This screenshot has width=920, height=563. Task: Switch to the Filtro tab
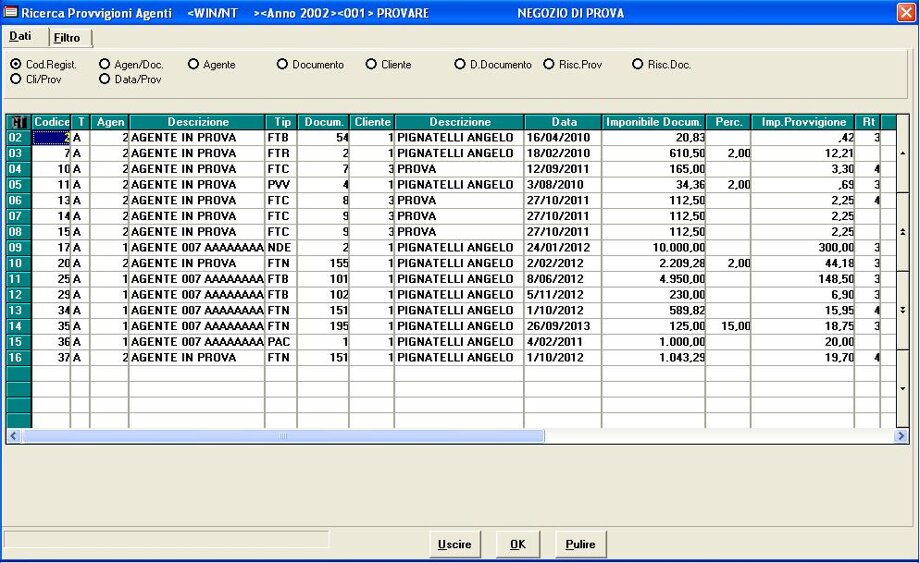tap(68, 37)
